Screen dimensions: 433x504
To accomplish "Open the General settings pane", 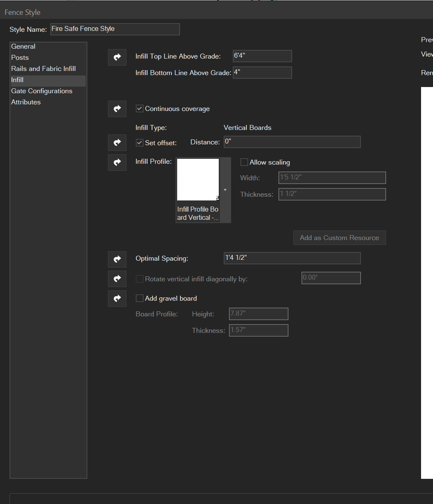I will (x=23, y=47).
